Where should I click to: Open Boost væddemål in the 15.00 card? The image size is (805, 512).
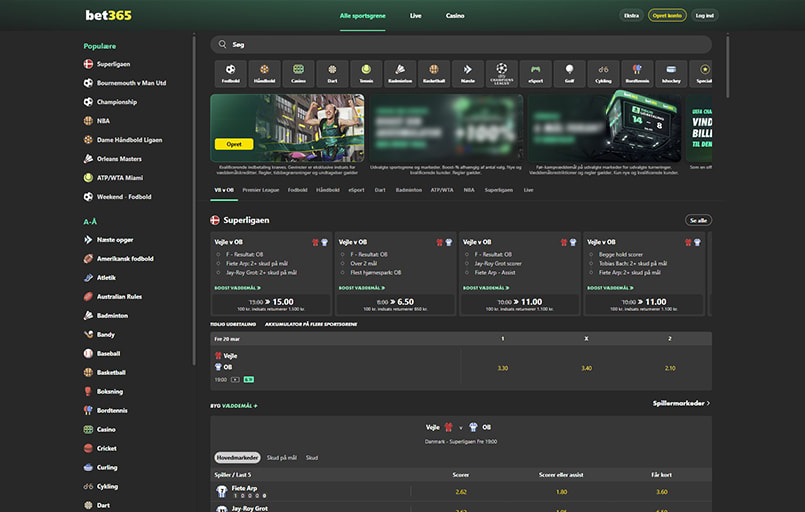pos(238,288)
